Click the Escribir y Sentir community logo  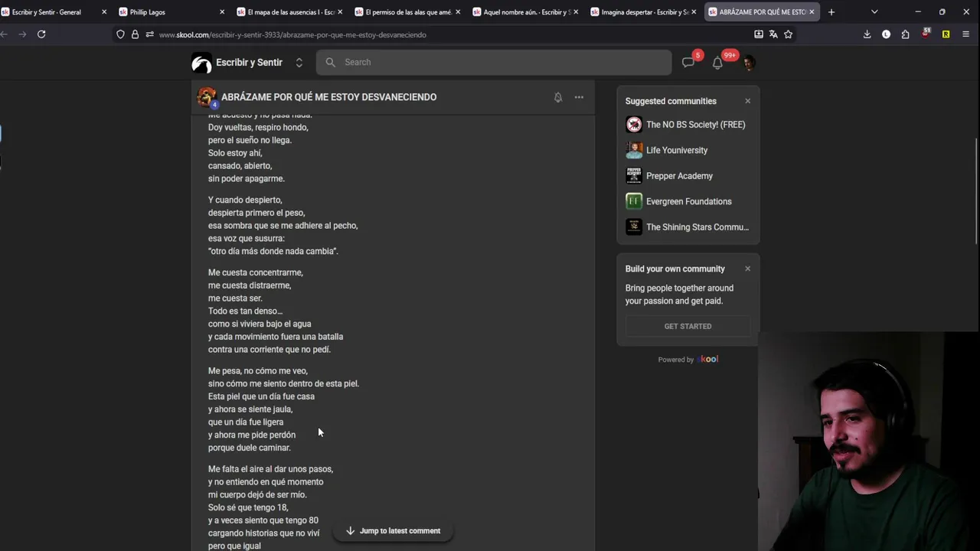(x=201, y=63)
